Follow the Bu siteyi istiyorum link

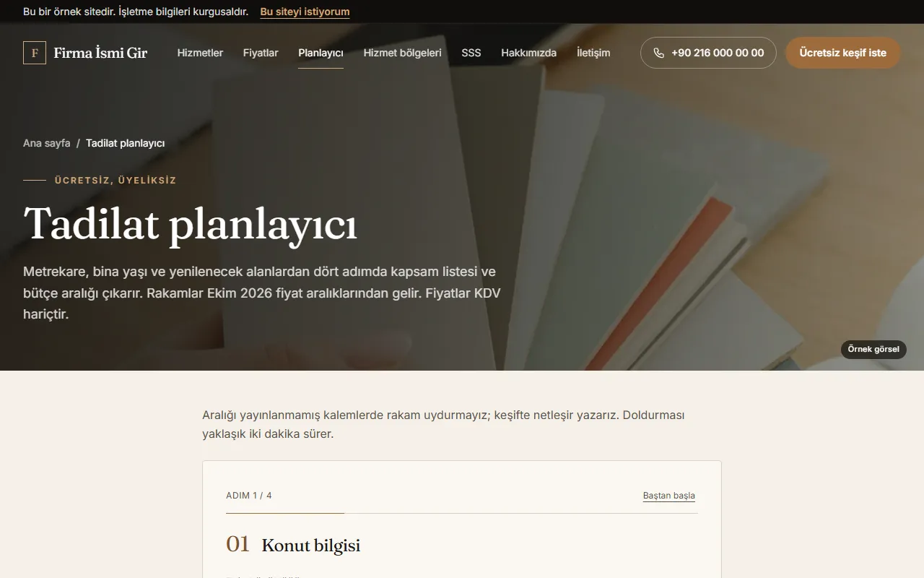305,12
